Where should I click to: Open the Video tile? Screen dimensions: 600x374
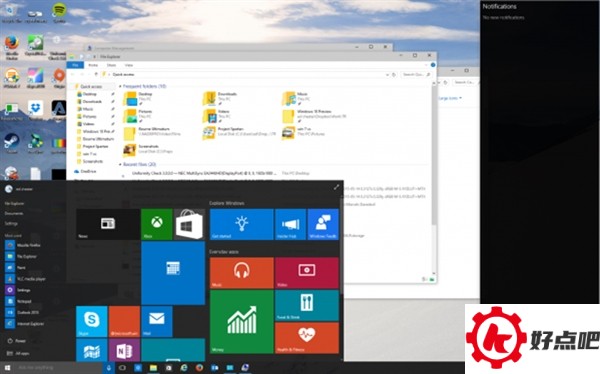(x=307, y=273)
